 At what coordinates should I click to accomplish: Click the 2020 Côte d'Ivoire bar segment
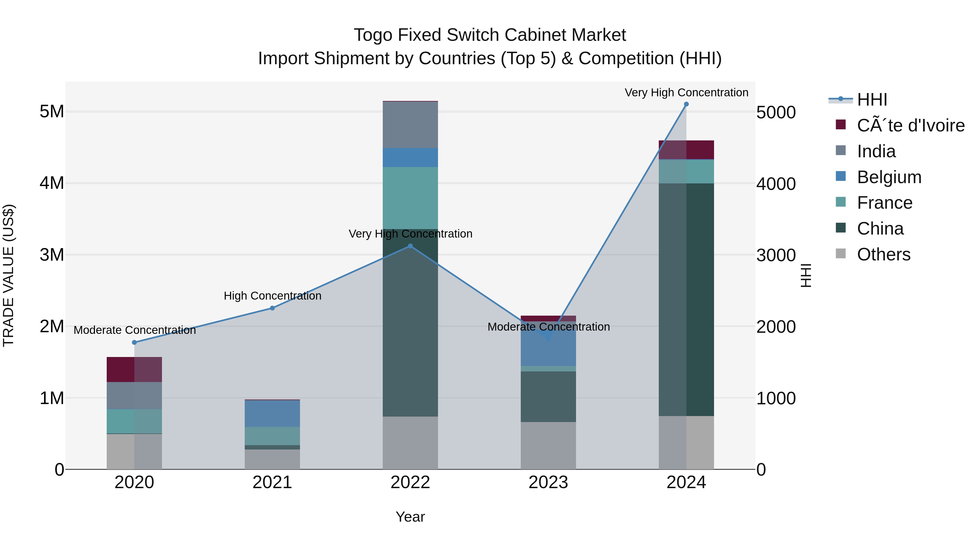[134, 370]
